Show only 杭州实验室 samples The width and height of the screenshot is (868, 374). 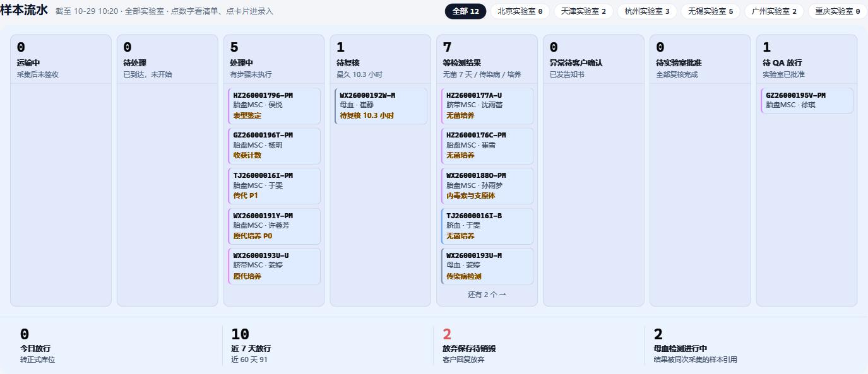[647, 11]
